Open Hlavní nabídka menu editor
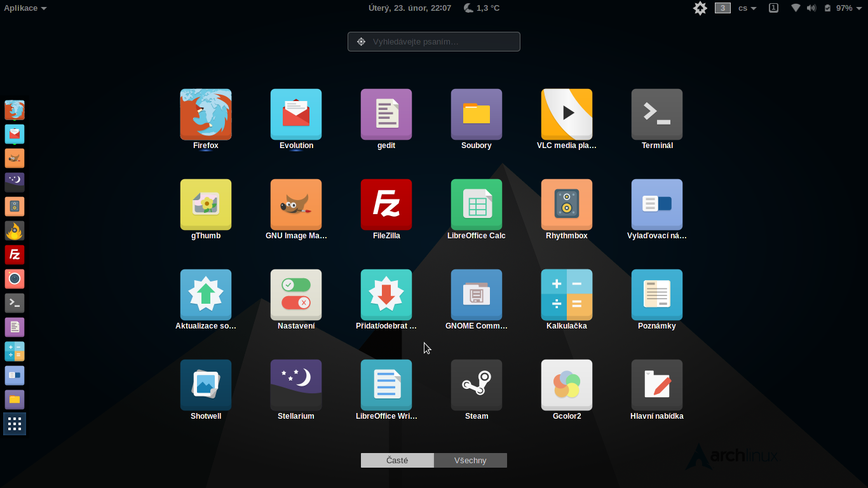The height and width of the screenshot is (488, 868). [657, 386]
